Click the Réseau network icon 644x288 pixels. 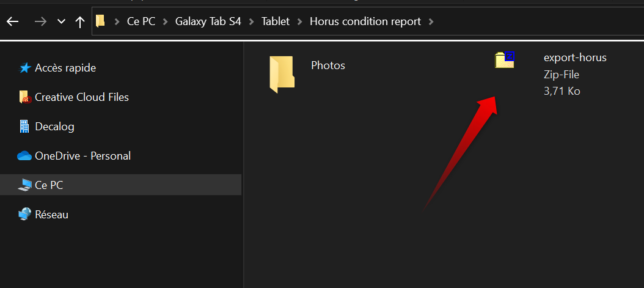point(24,215)
